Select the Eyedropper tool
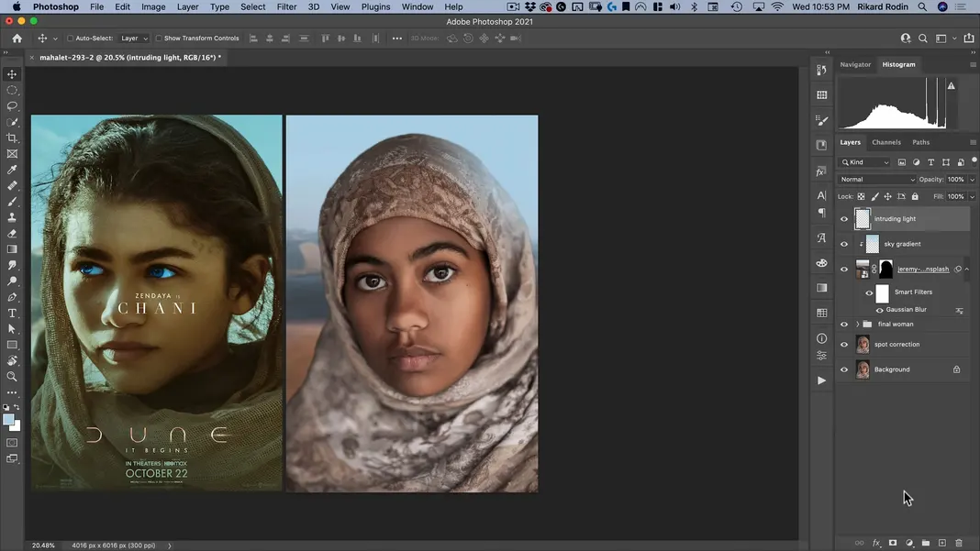This screenshot has height=551, width=980. coord(12,170)
